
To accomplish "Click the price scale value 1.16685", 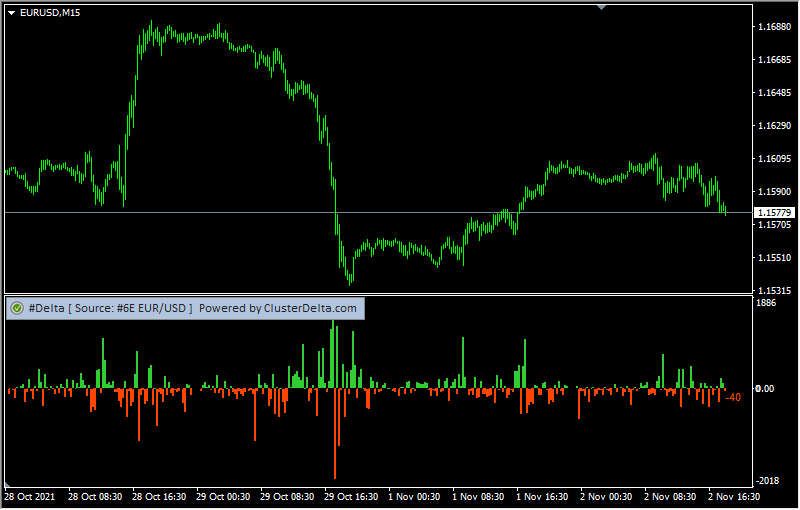I will (774, 60).
